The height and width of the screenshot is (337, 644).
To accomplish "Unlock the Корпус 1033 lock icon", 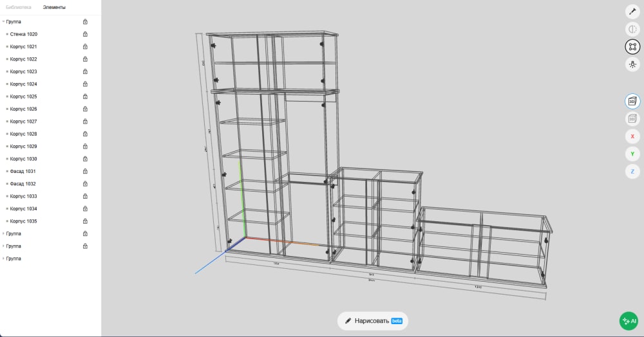I will 85,196.
